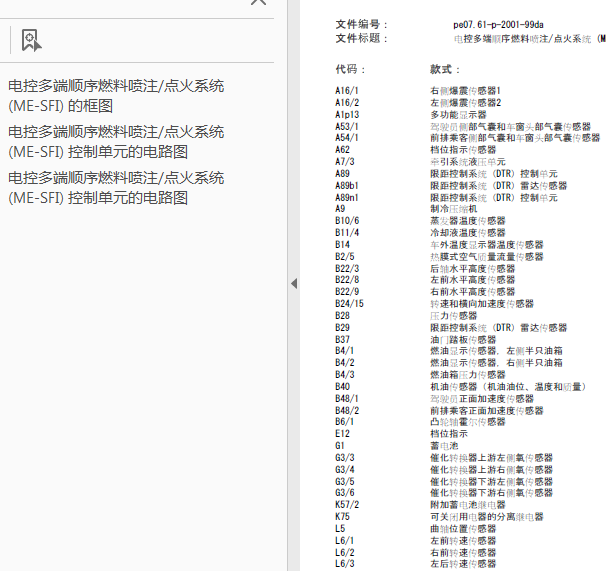The width and height of the screenshot is (606, 571).
Task: Select code B28
Action: click(x=342, y=315)
